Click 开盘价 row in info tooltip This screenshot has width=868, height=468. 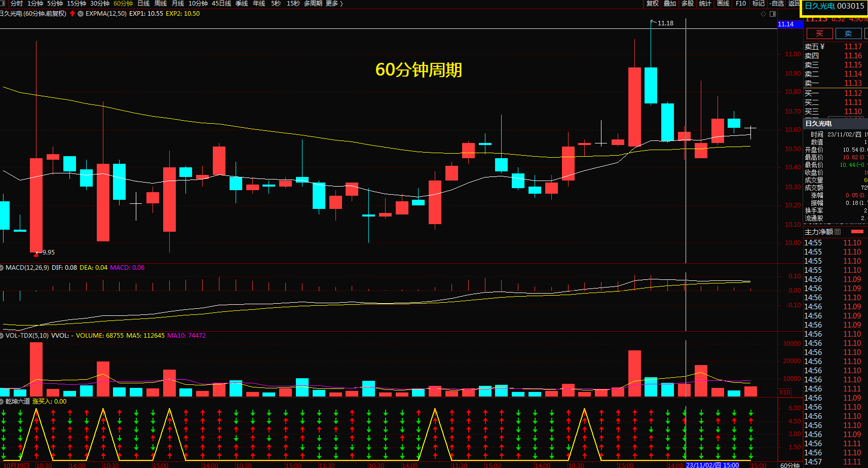836,150
